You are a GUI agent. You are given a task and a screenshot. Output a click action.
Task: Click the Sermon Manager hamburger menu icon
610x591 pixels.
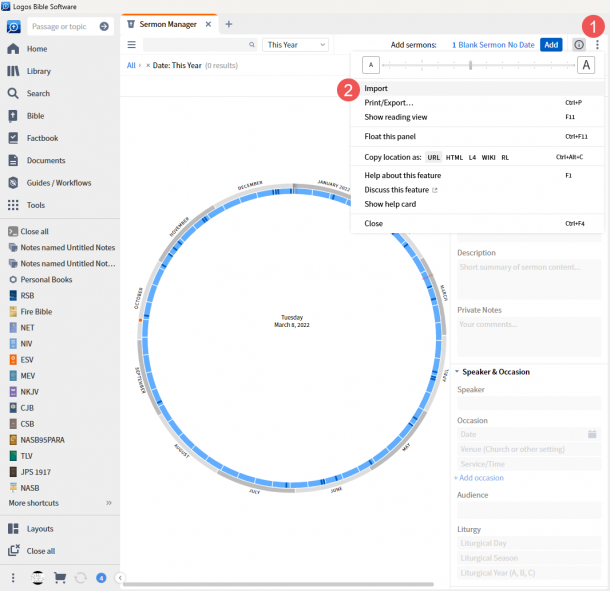[131, 45]
